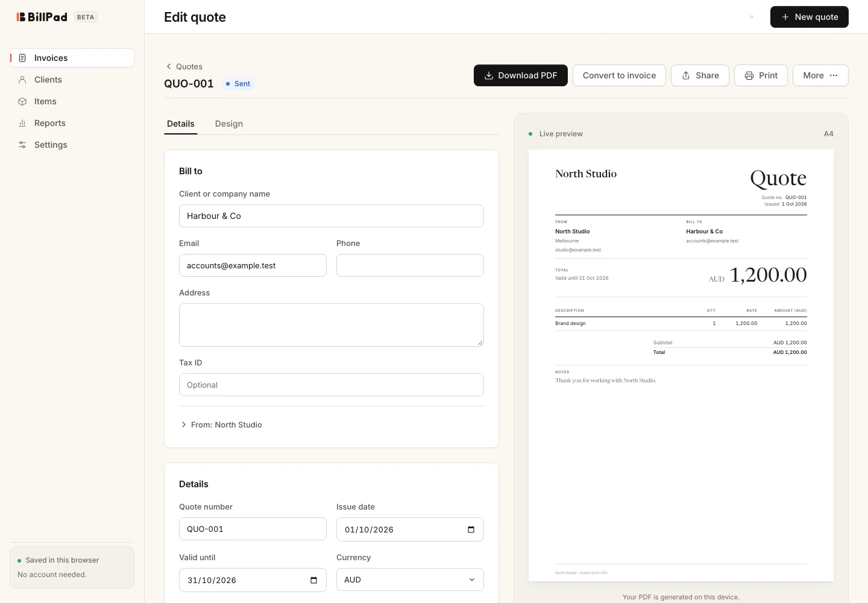The image size is (868, 603).
Task: Click the Address text area
Action: coord(332,325)
